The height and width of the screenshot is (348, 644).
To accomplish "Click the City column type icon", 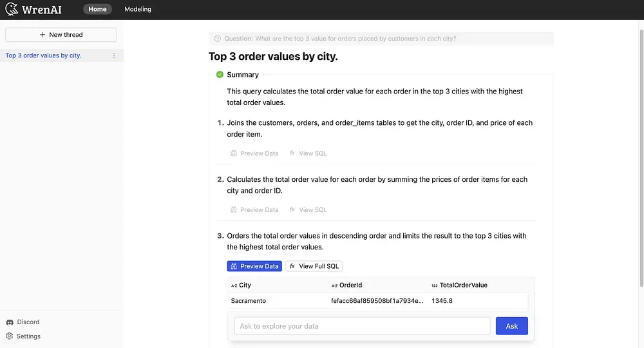I will click(234, 285).
